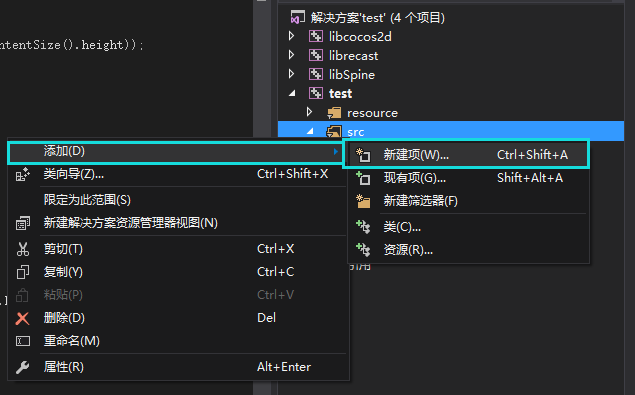The image size is (635, 395).
Task: Click the Class Wizard (类向导) icon
Action: coord(23,174)
